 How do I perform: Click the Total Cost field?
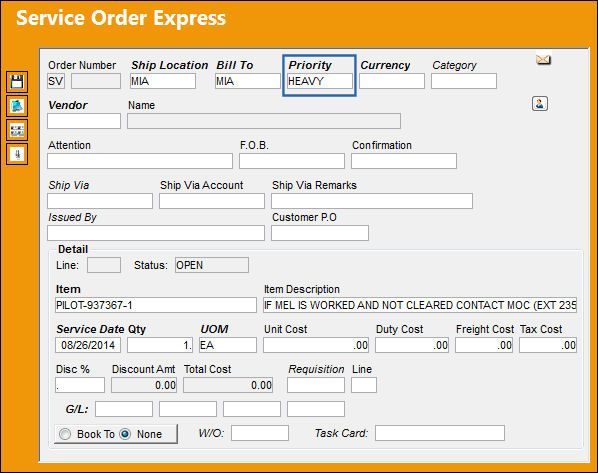(x=228, y=385)
